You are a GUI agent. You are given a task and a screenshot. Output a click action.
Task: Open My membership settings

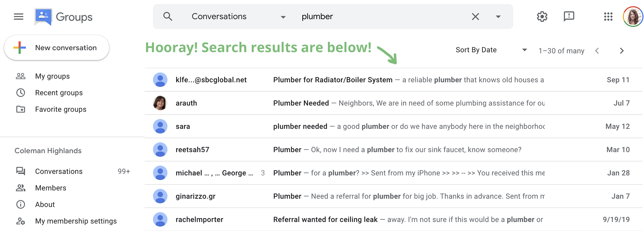tap(76, 221)
